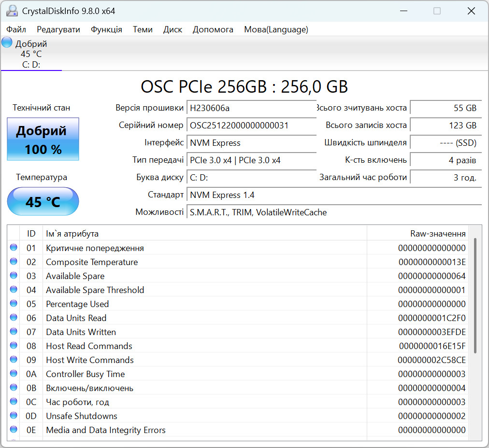
Task: Click the serial number field
Action: coord(251,126)
